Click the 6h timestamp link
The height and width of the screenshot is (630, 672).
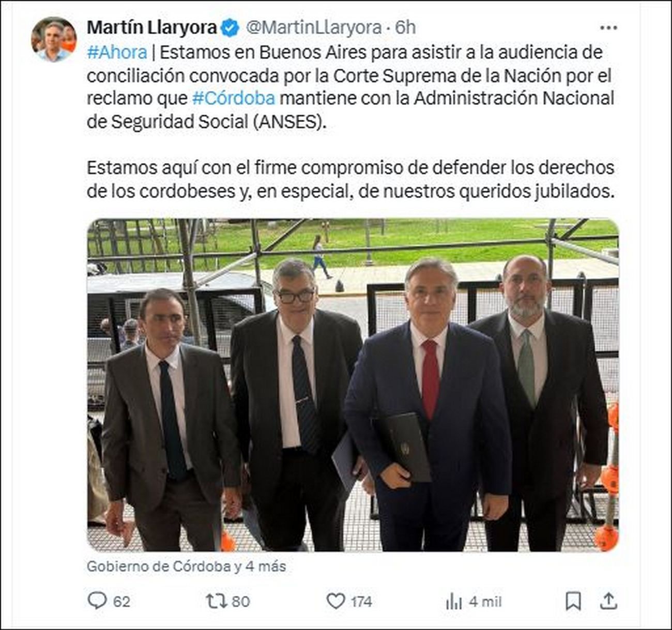pos(405,27)
